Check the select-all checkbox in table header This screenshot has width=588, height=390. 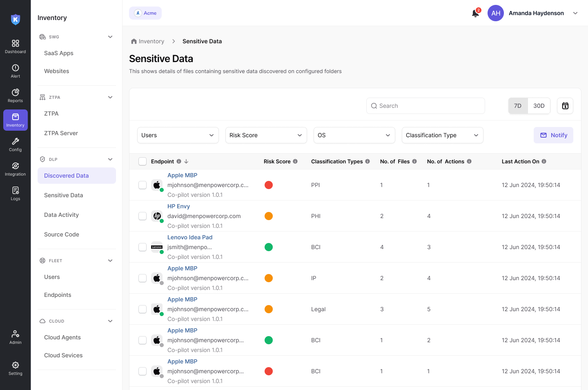[x=143, y=161]
